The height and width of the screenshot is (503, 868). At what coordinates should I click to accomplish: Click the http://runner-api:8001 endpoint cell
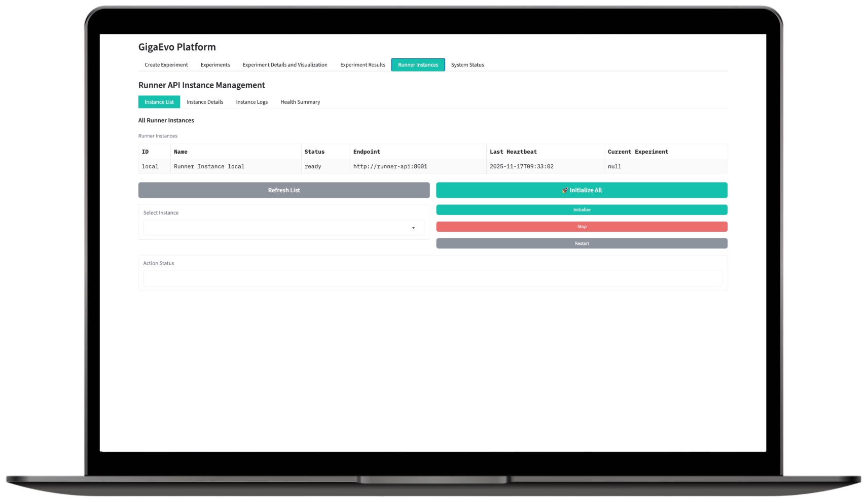(x=390, y=166)
